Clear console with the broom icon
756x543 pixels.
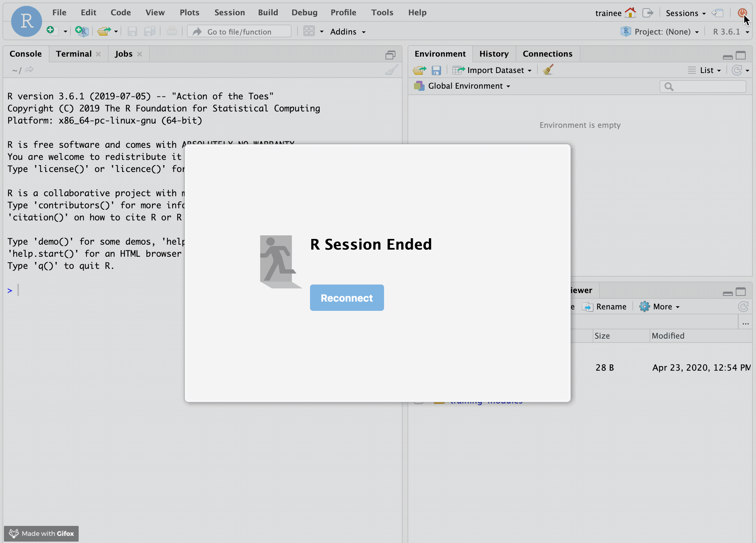(x=391, y=70)
